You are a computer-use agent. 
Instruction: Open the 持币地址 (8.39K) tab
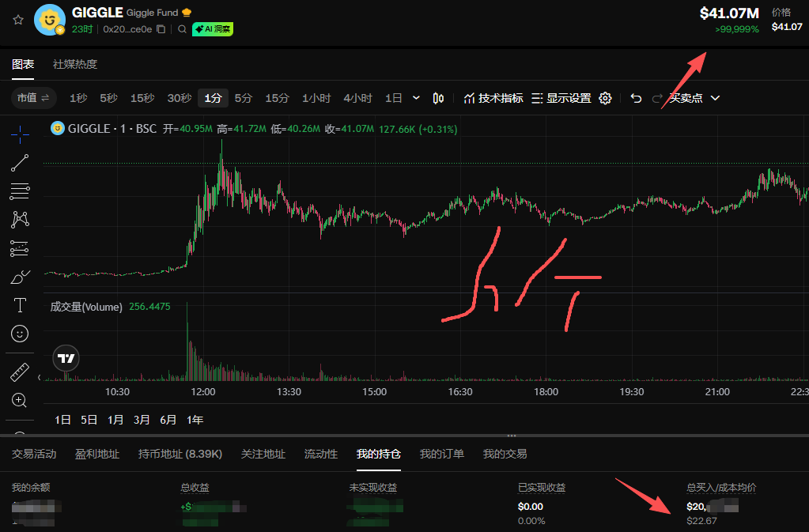pos(180,454)
